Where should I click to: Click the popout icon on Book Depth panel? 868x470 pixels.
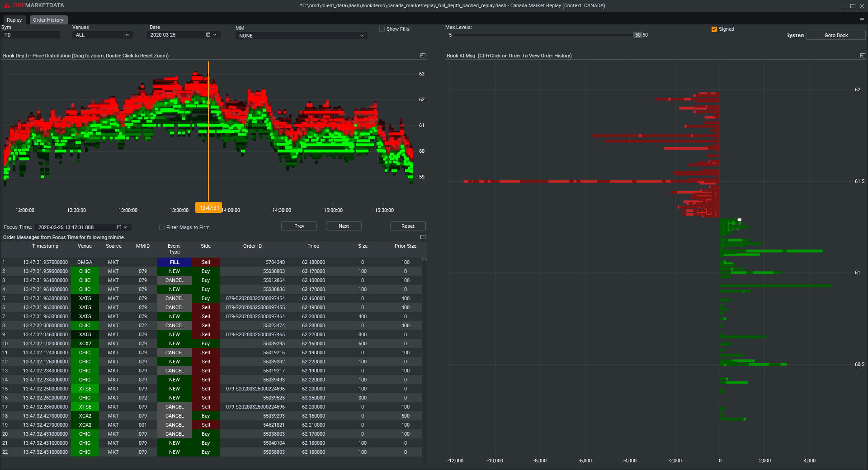point(423,55)
